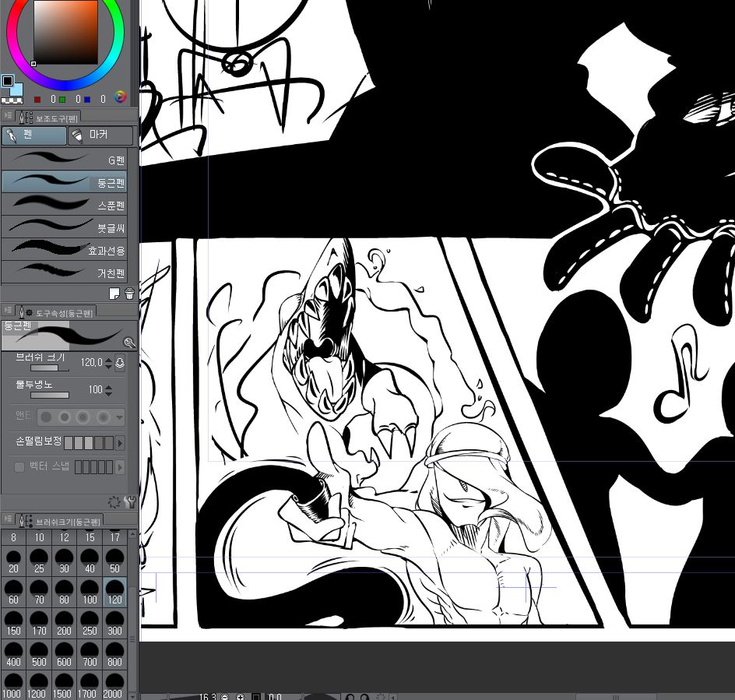Expand the 손떨림보정 settings arrow
The image size is (735, 700).
point(120,443)
